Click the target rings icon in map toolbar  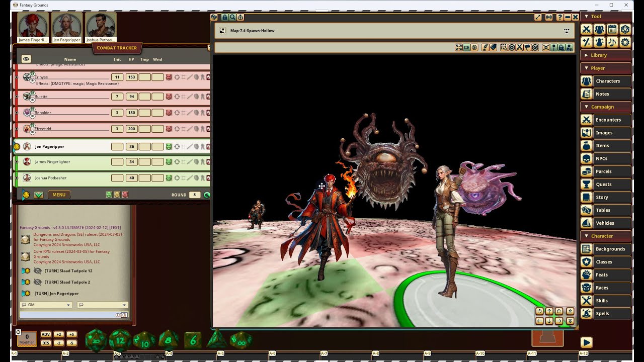[512, 47]
